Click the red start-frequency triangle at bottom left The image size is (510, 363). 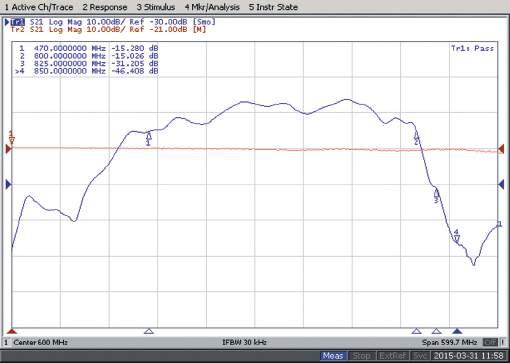click(x=12, y=331)
